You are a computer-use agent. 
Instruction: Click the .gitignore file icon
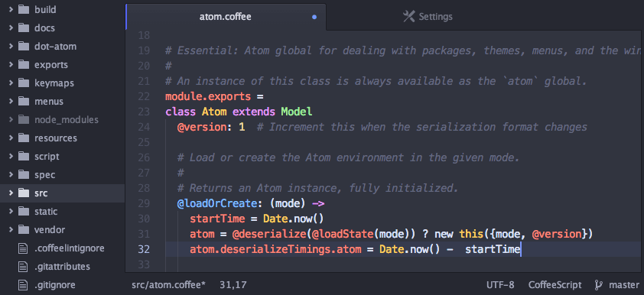click(x=24, y=285)
